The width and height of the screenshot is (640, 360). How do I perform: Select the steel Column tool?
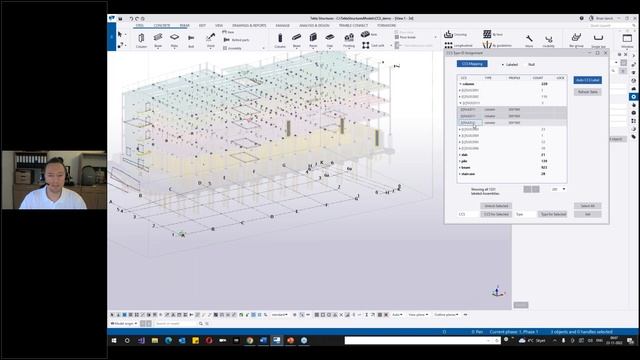[141, 40]
